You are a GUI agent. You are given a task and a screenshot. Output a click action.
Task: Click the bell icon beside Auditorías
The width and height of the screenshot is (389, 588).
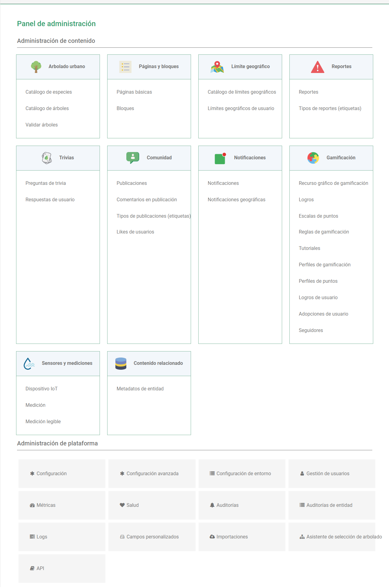[x=212, y=505]
